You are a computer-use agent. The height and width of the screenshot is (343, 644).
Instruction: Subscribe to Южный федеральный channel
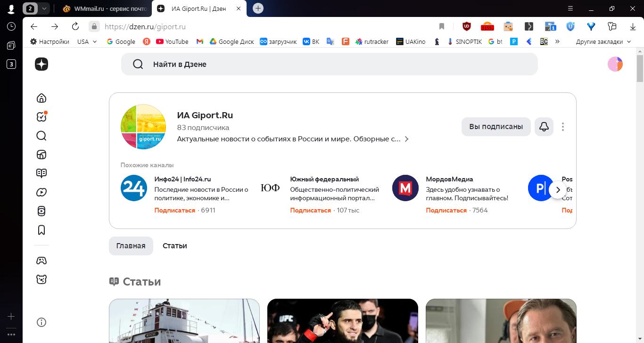pyautogui.click(x=311, y=210)
